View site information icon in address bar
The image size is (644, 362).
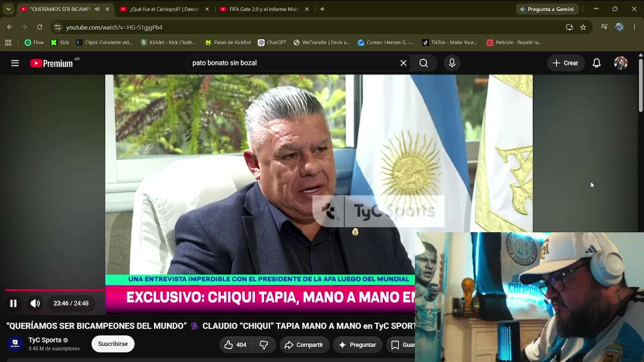point(57,27)
